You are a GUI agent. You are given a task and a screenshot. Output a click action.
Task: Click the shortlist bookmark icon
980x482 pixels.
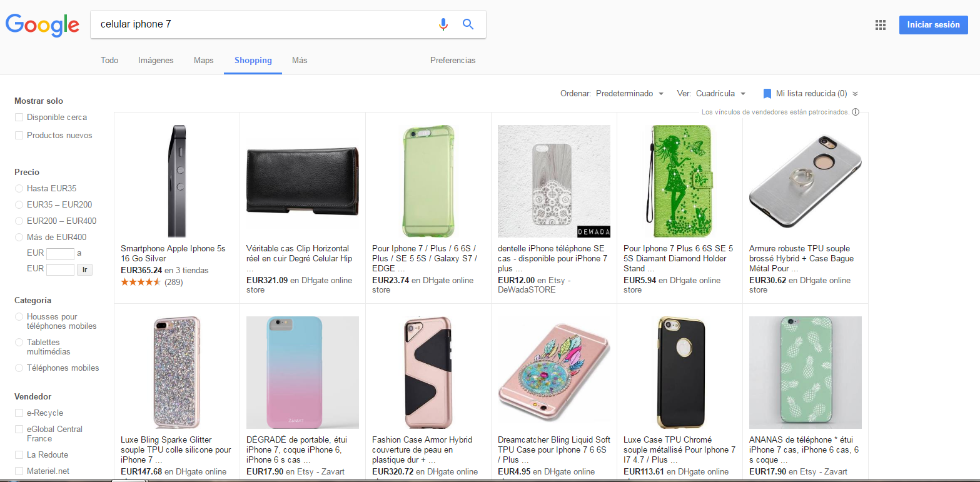[767, 94]
